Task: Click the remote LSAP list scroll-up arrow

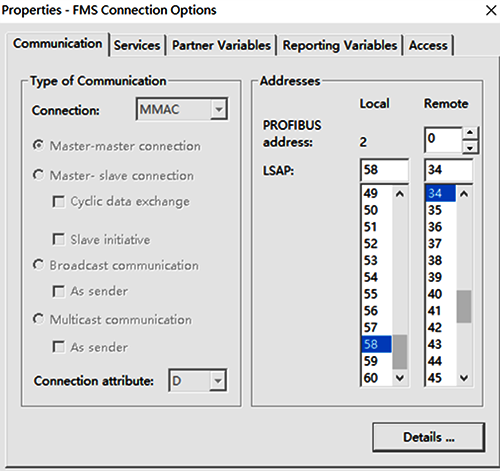Action: 464,194
